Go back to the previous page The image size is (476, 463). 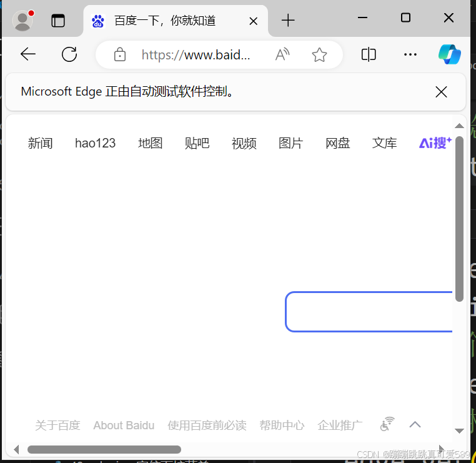(x=28, y=54)
